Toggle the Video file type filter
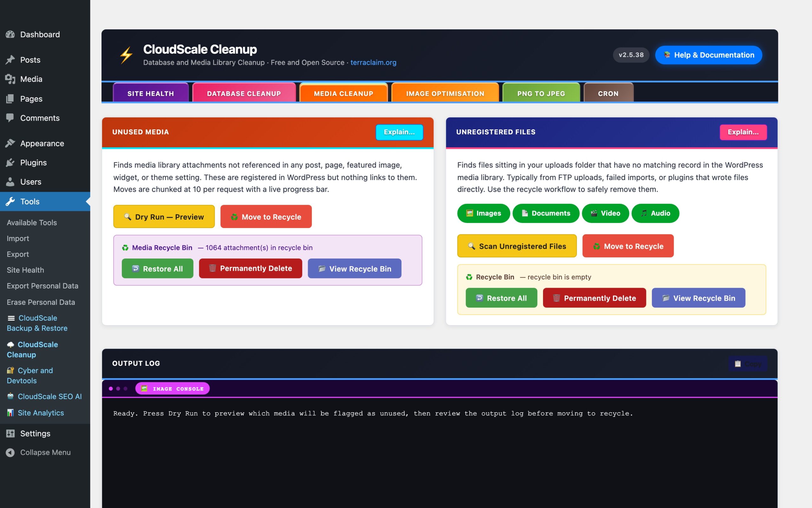Screen dimensions: 812x508 tap(605, 213)
